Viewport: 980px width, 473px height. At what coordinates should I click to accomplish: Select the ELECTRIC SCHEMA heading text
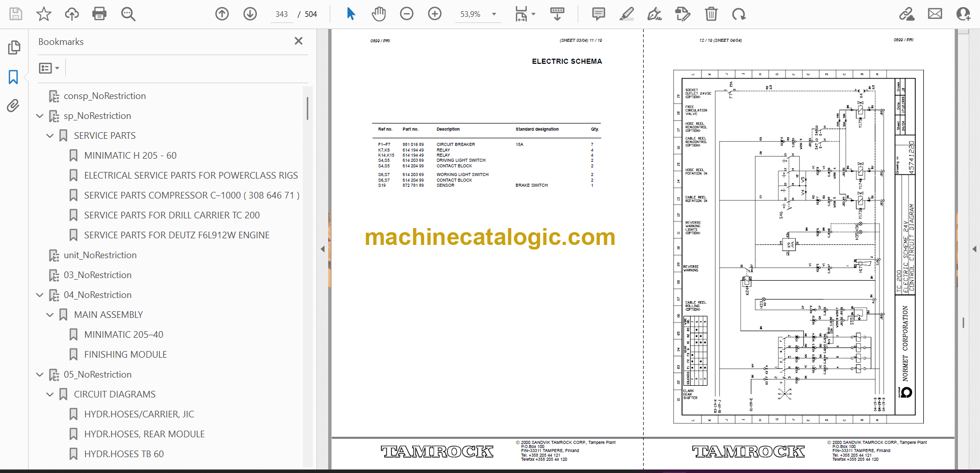pyautogui.click(x=567, y=61)
